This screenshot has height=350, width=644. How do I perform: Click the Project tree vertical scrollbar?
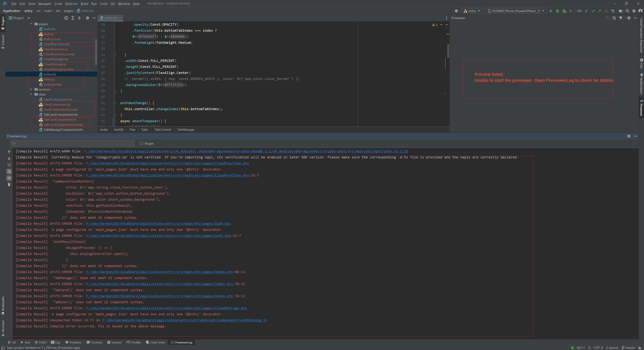[96, 52]
